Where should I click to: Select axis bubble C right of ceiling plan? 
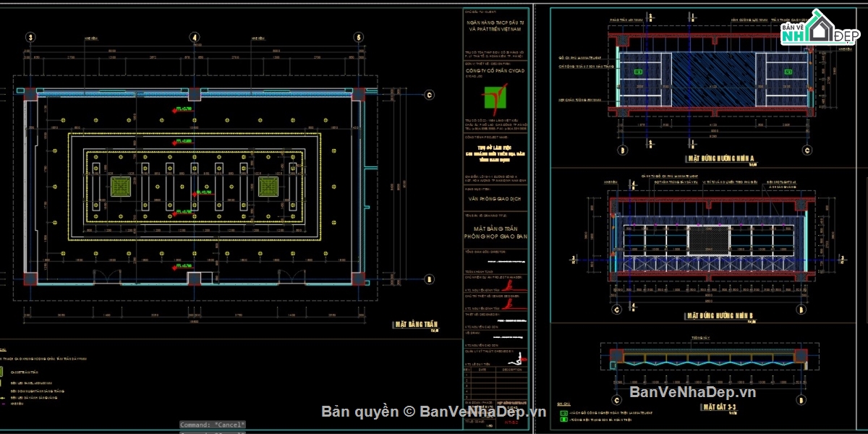[x=429, y=94]
